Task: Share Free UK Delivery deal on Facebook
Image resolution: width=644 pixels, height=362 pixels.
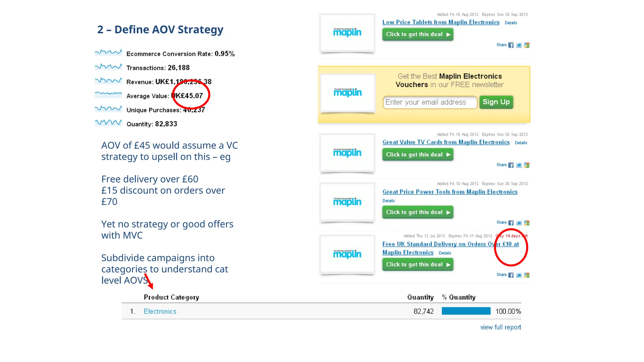Action: pos(511,275)
